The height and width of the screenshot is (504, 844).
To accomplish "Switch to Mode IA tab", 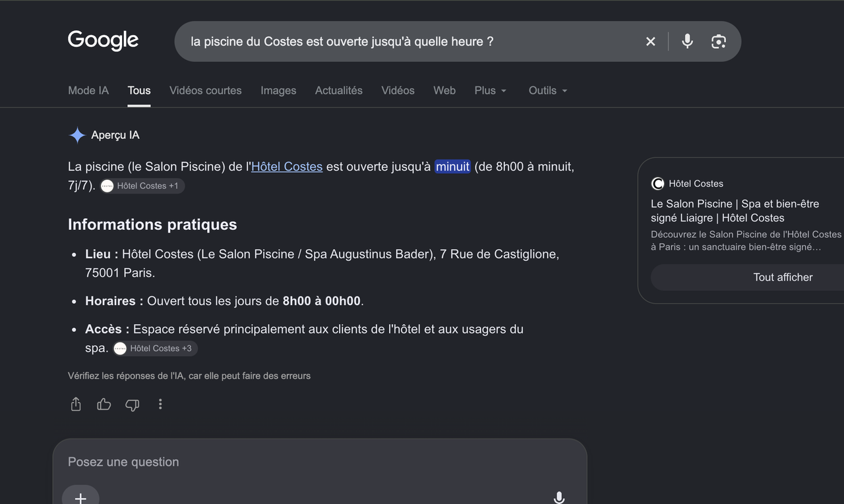I will (x=88, y=90).
